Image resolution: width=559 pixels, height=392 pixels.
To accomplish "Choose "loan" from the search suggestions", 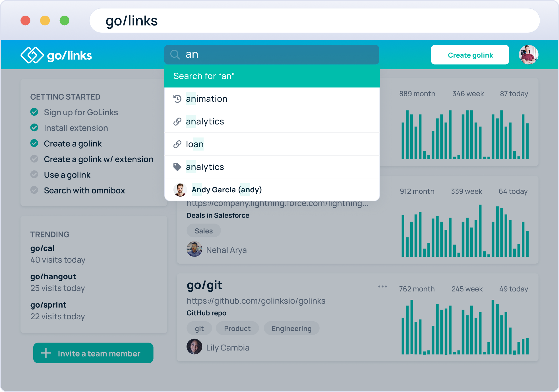I will tap(195, 144).
